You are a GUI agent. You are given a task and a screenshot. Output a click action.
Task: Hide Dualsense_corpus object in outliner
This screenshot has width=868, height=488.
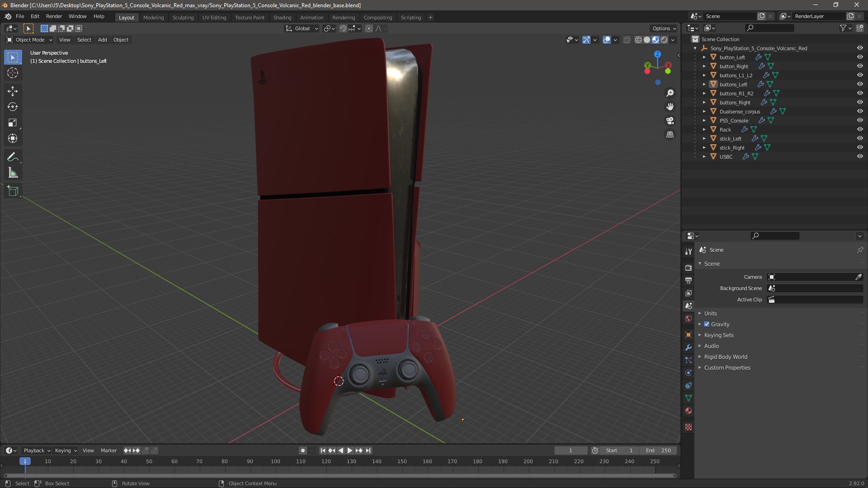[860, 111]
